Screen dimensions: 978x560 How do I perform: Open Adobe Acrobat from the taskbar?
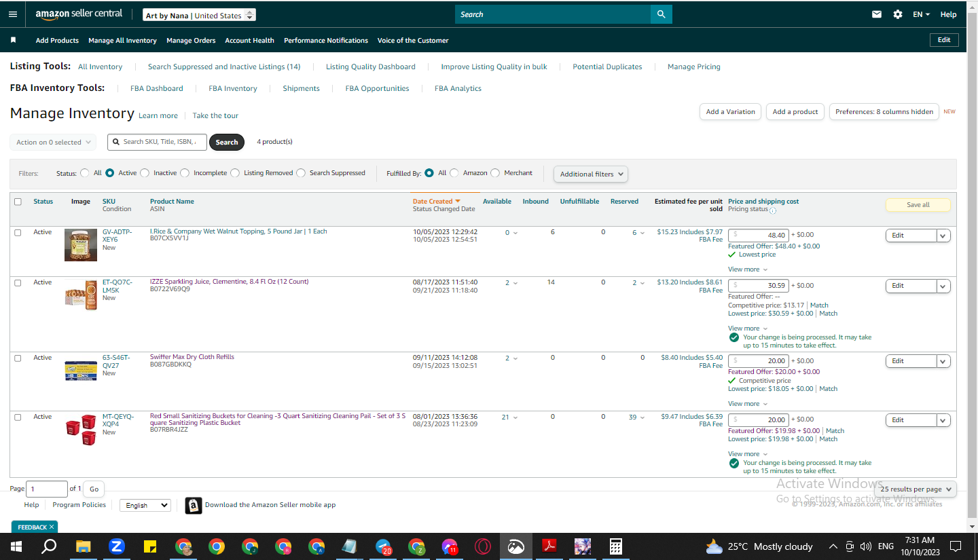pos(549,546)
